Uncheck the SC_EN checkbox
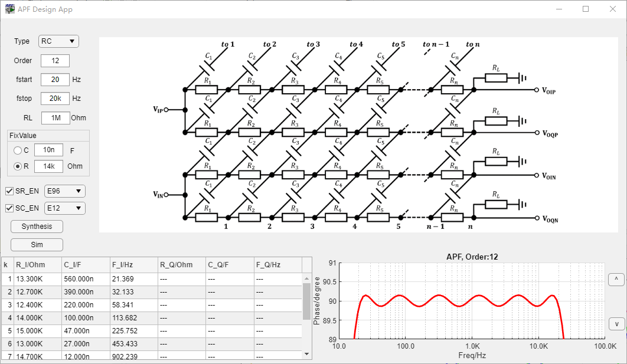The width and height of the screenshot is (627, 364). pyautogui.click(x=10, y=208)
